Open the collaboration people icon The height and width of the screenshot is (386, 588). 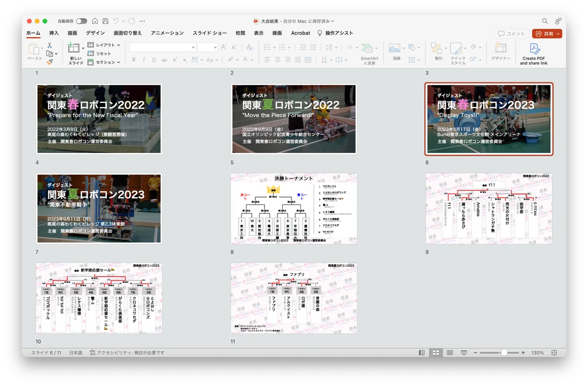558,21
